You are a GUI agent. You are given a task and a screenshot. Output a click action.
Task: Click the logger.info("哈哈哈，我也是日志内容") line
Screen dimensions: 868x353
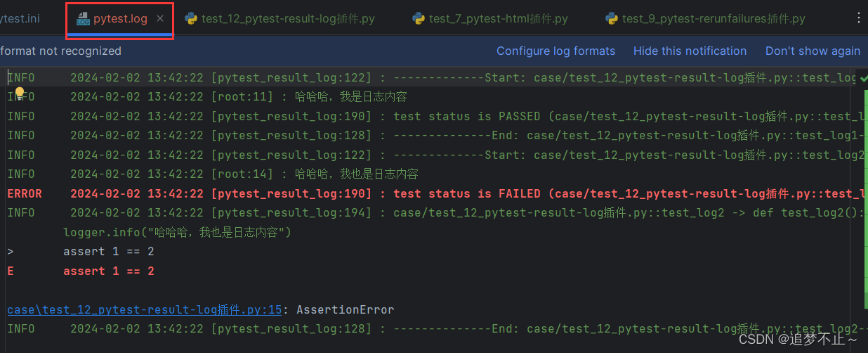177,232
